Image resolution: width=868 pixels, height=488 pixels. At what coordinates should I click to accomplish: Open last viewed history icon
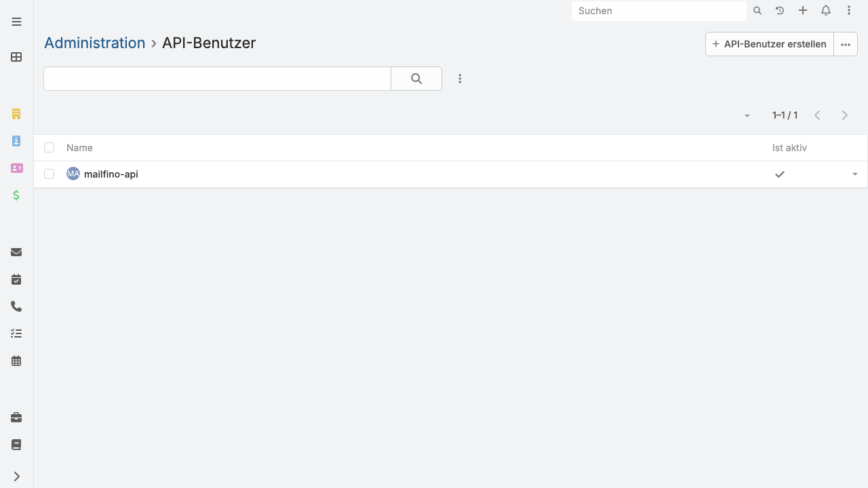pyautogui.click(x=780, y=11)
